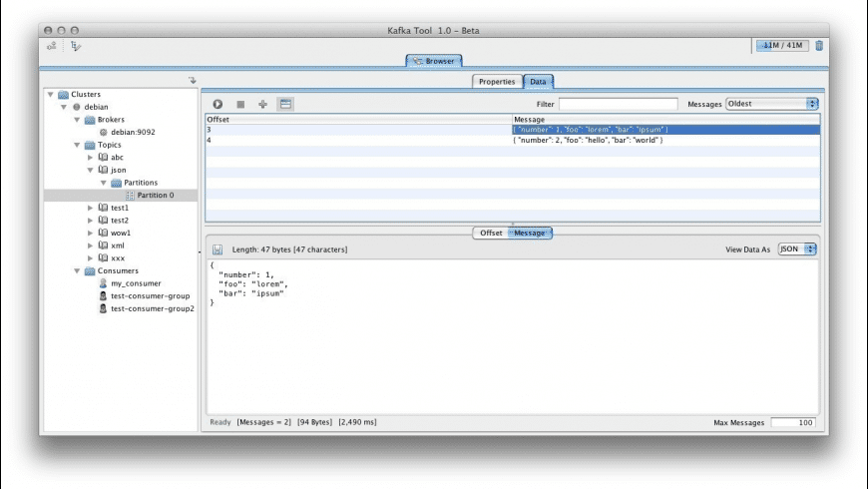Click the plus icon to add message

pos(263,104)
